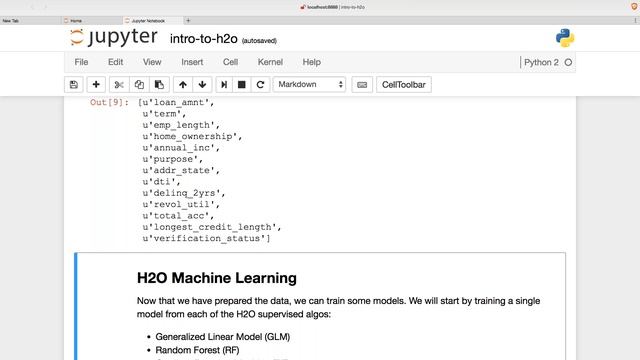
Task: Open the cell type Markdown dropdown
Action: pyautogui.click(x=309, y=84)
